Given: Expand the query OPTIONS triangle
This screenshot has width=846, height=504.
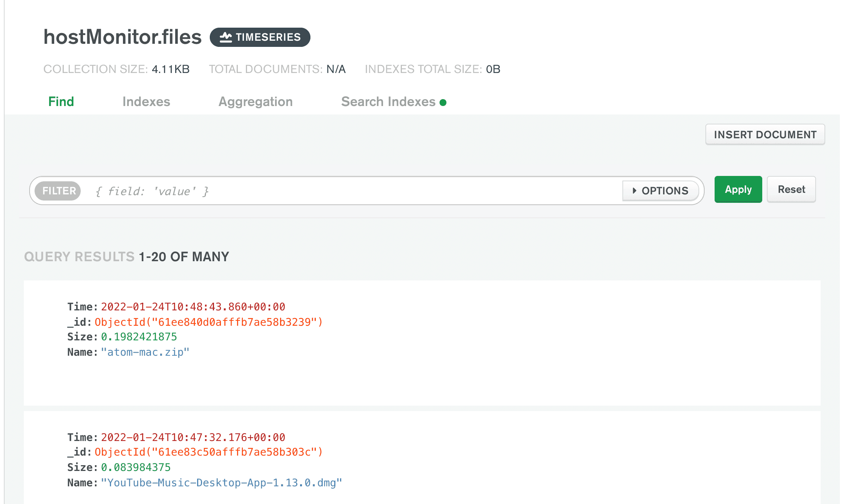Looking at the screenshot, I should 634,191.
